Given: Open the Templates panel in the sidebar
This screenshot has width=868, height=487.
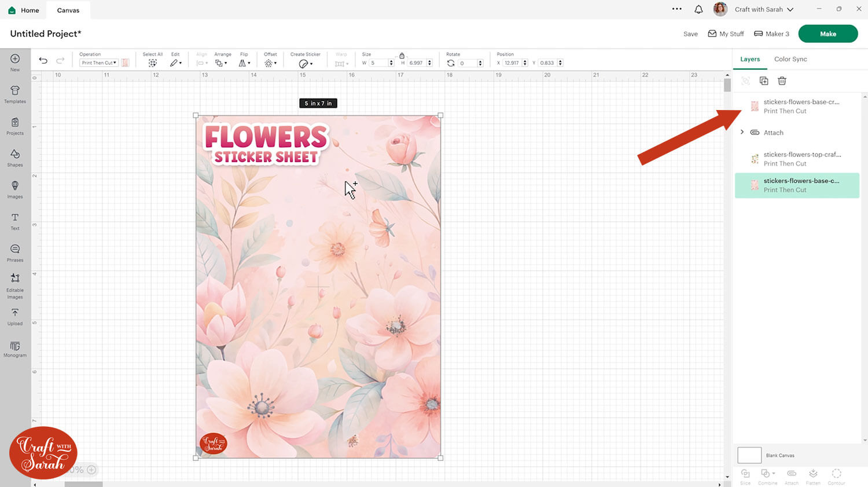Looking at the screenshot, I should point(15,94).
